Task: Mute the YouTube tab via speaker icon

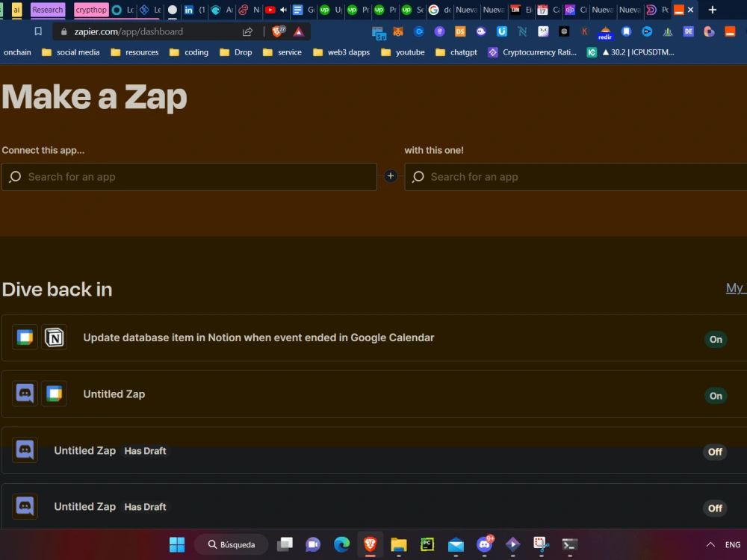Action: (x=283, y=10)
